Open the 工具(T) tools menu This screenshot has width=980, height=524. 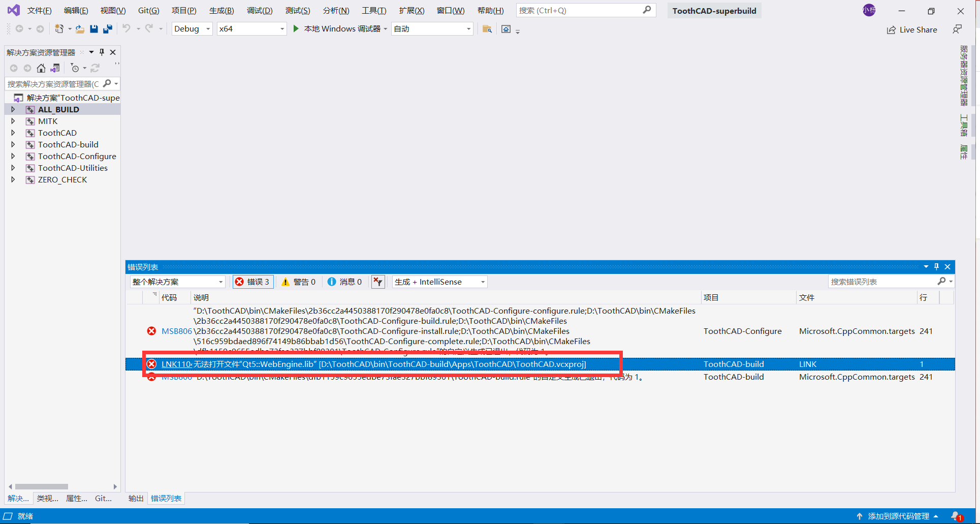(x=374, y=11)
